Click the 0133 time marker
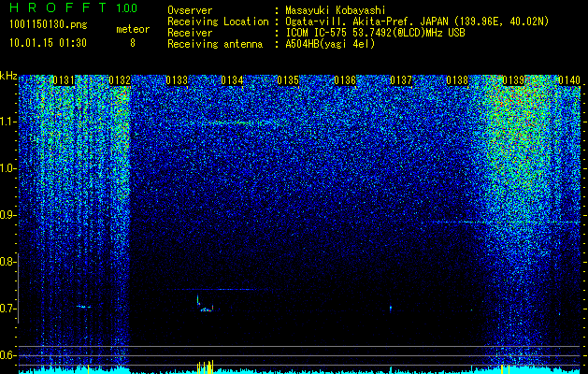This screenshot has width=588, height=374. coord(177,80)
